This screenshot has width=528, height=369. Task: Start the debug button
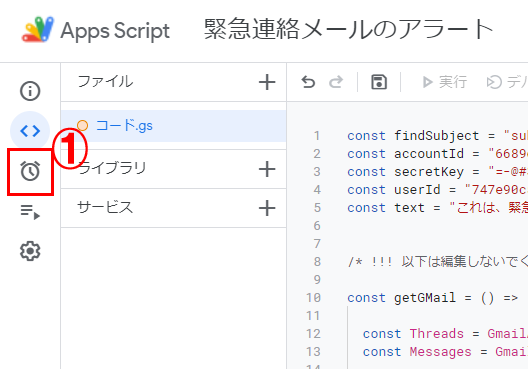pos(507,82)
